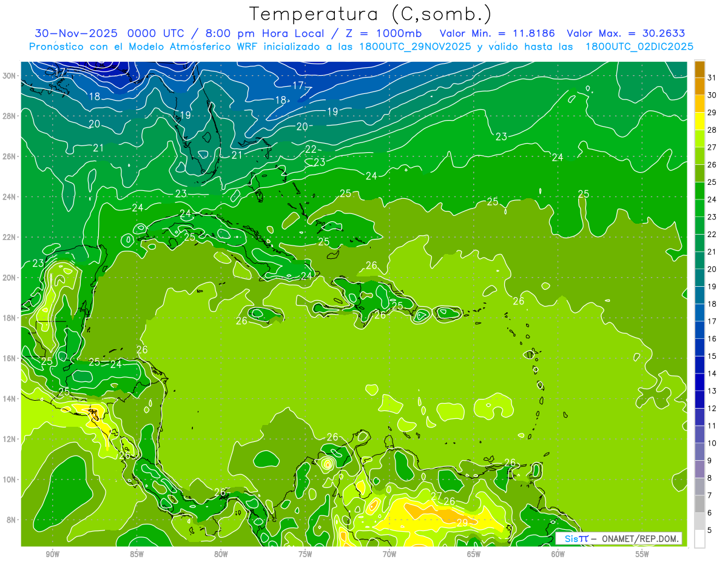The width and height of the screenshot is (728, 562).
Task: Click the "31" label on color legend
Action: tap(712, 78)
